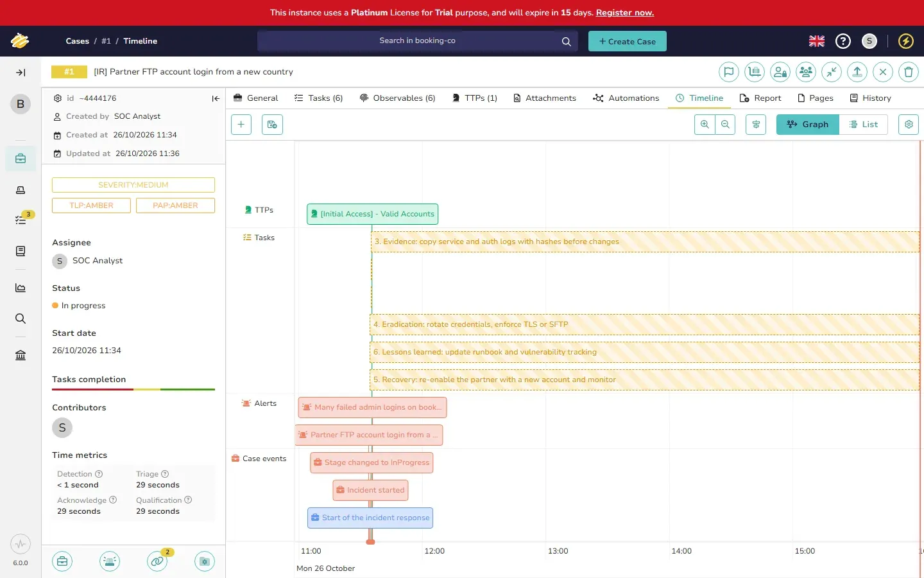Open the tasks sidebar icon with badge 3
The height and width of the screenshot is (578, 924).
tap(21, 220)
